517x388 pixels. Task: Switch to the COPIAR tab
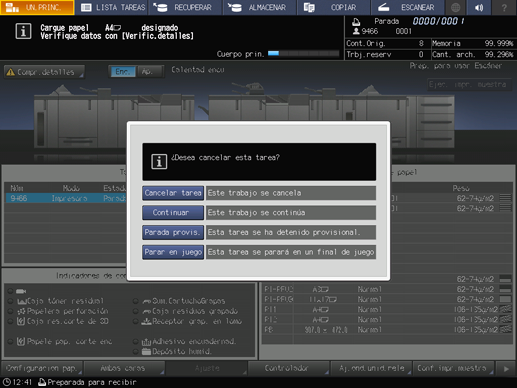(x=333, y=7)
